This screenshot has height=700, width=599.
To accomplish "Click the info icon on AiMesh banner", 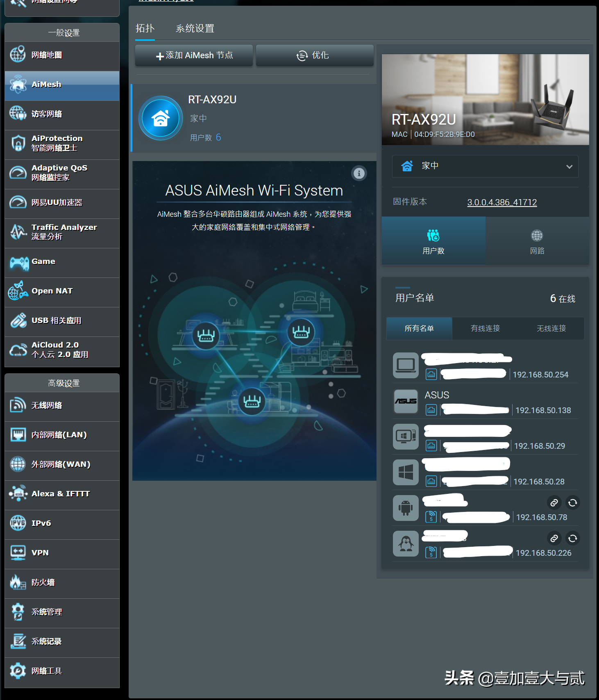I will click(x=359, y=173).
